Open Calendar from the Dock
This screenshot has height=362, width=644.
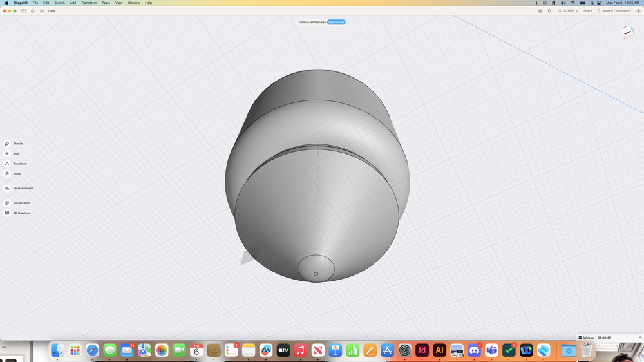point(196,350)
